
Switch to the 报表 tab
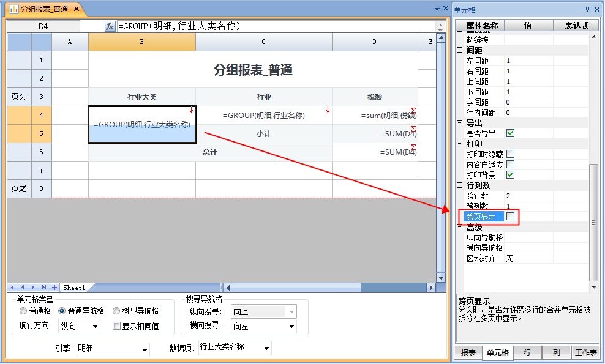pyautogui.click(x=468, y=353)
